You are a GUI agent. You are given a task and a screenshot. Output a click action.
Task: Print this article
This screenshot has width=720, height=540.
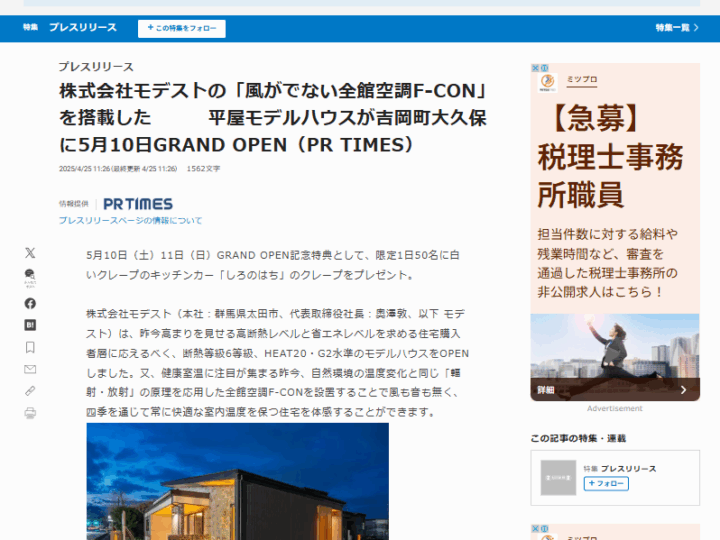click(30, 413)
